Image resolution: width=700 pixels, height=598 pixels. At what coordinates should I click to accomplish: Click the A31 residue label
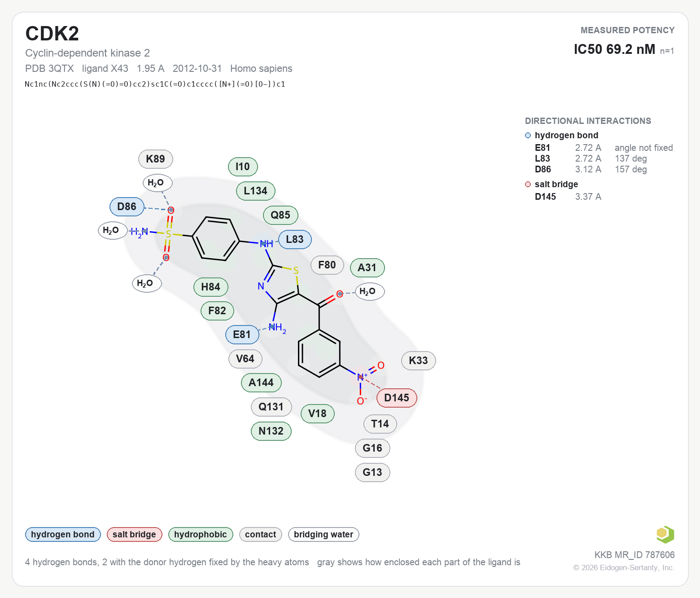(367, 268)
